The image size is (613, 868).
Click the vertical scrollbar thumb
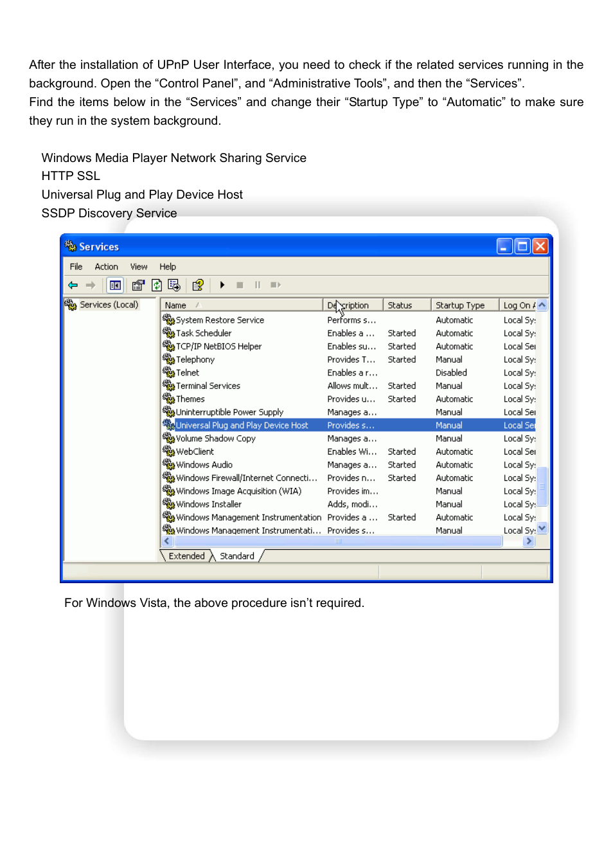click(x=542, y=486)
